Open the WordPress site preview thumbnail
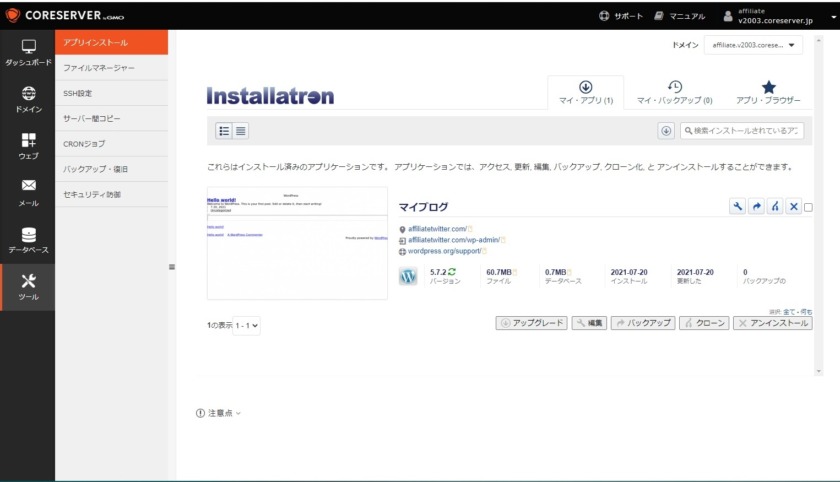Viewport: 840px width, 482px height. [297, 243]
